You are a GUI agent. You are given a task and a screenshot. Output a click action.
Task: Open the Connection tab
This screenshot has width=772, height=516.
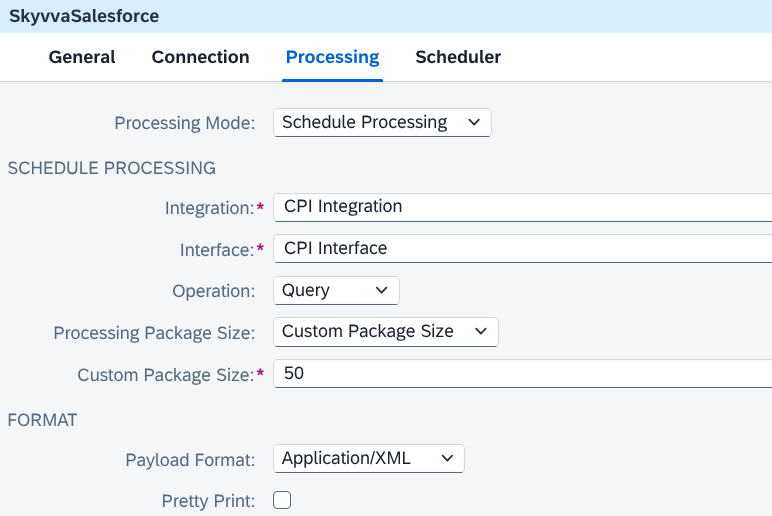[x=200, y=57]
